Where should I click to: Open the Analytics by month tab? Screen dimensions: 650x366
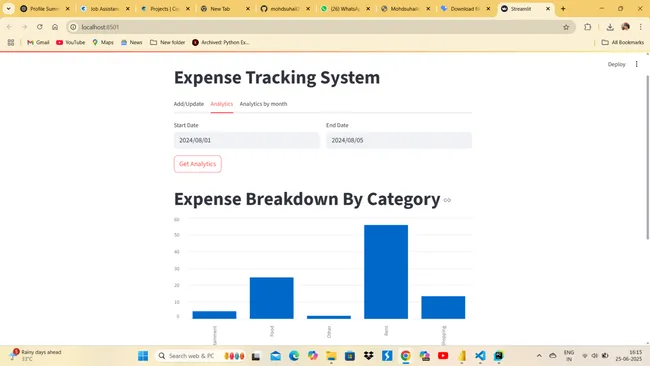[263, 104]
